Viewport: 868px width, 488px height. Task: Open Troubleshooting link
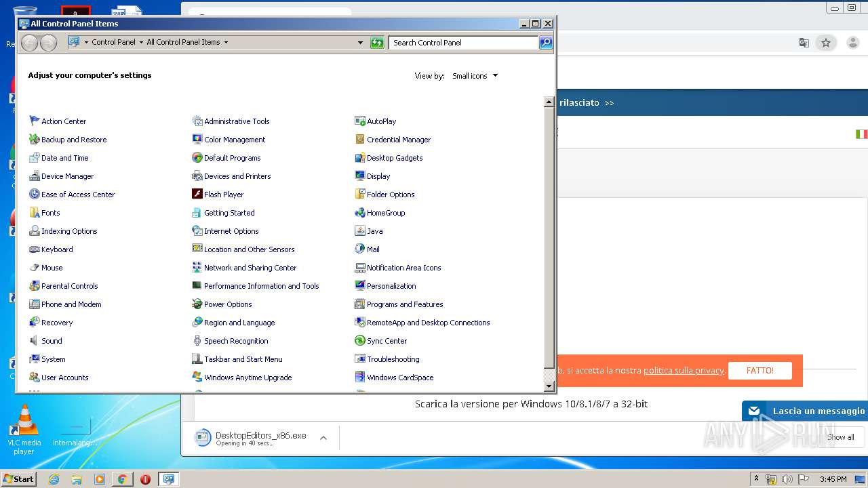[x=393, y=359]
